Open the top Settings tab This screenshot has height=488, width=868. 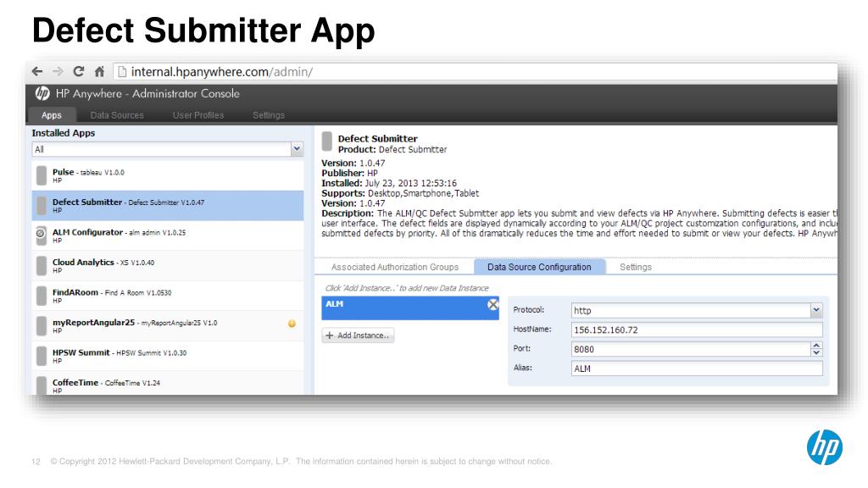pyautogui.click(x=269, y=115)
